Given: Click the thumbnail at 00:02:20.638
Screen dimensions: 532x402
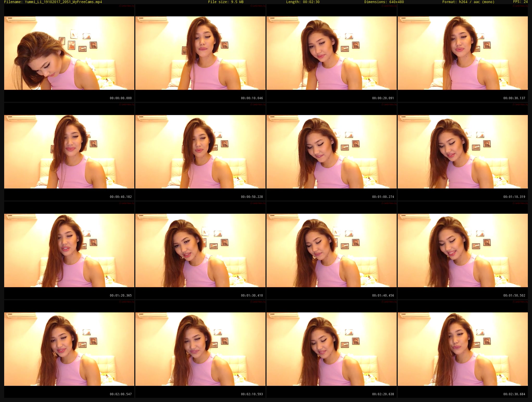Looking at the screenshot, I should pos(332,349).
